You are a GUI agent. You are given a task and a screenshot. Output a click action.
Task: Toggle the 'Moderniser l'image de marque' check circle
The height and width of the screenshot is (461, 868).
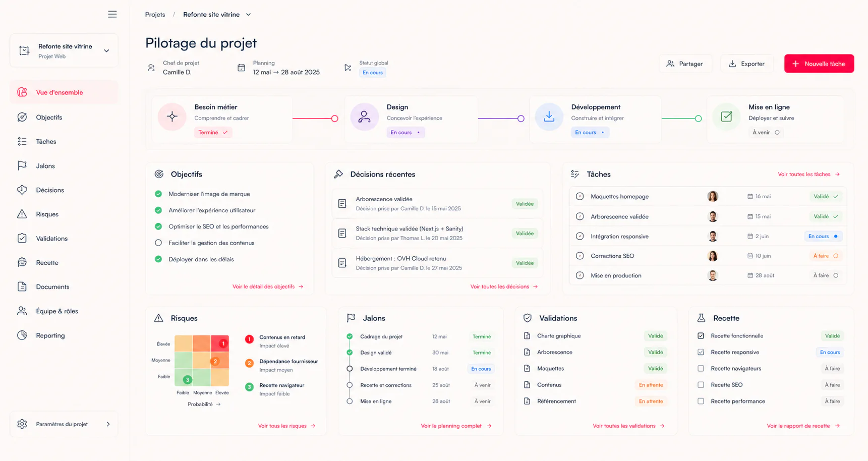pyautogui.click(x=158, y=194)
